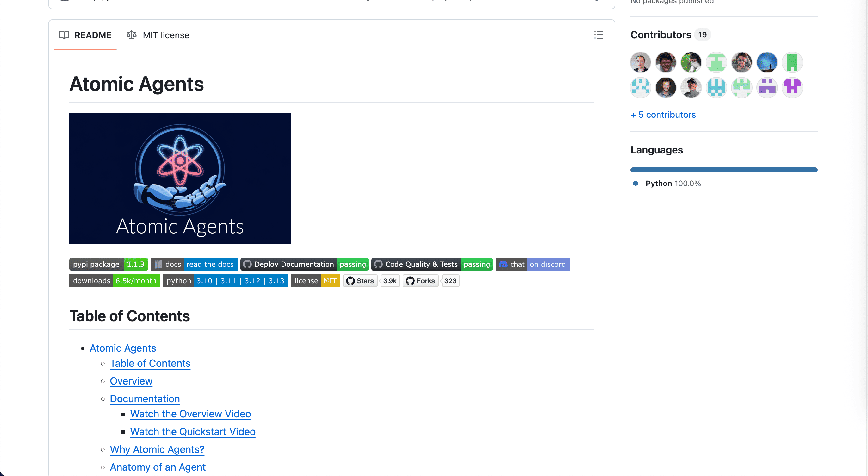
Task: Click the downloads 6.5k/month badge
Action: pyautogui.click(x=115, y=281)
